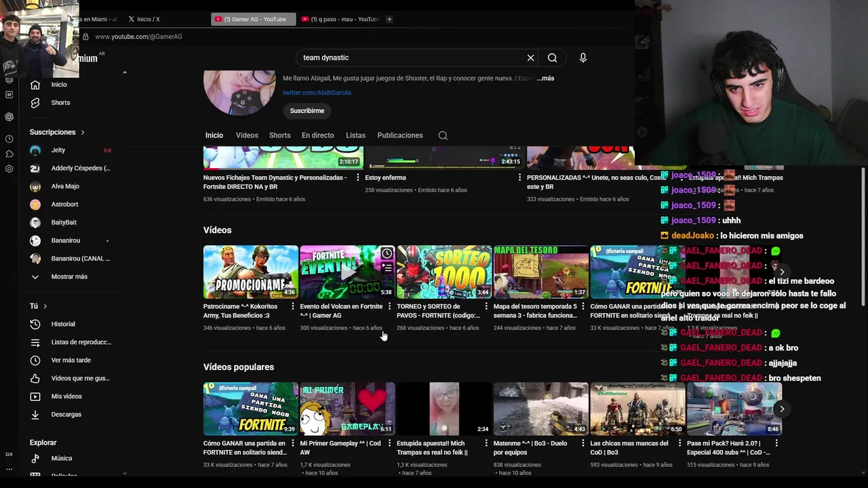The width and height of the screenshot is (868, 488).
Task: Play Patrociname Kokoritos Army thumbnail
Action: [251, 272]
